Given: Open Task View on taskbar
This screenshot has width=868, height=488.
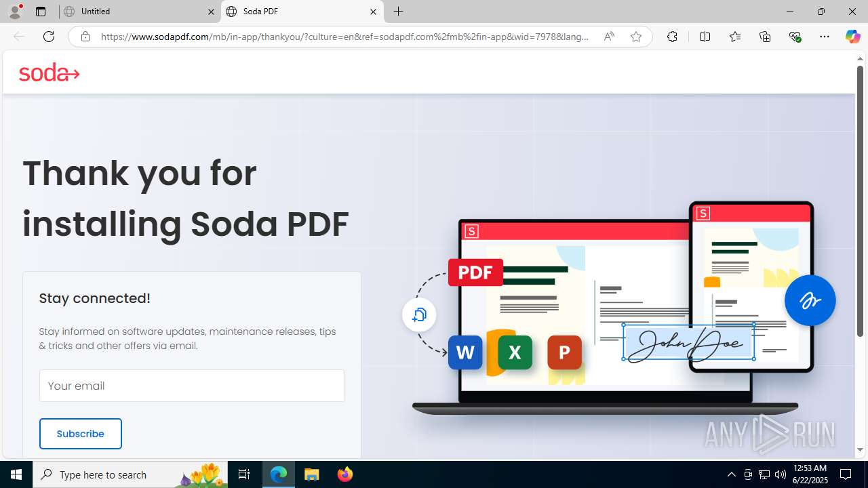Looking at the screenshot, I should coord(244,474).
